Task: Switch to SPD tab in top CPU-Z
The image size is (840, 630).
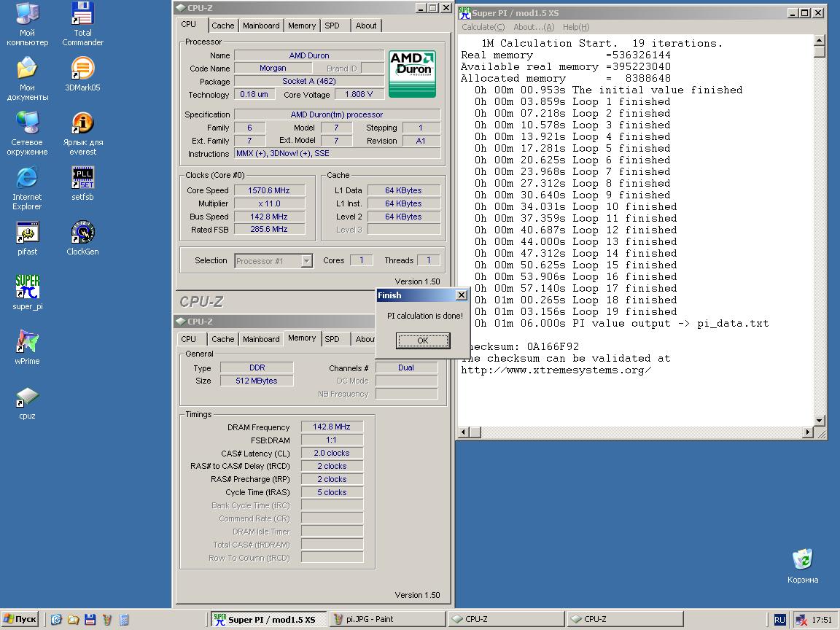Action: [x=332, y=26]
